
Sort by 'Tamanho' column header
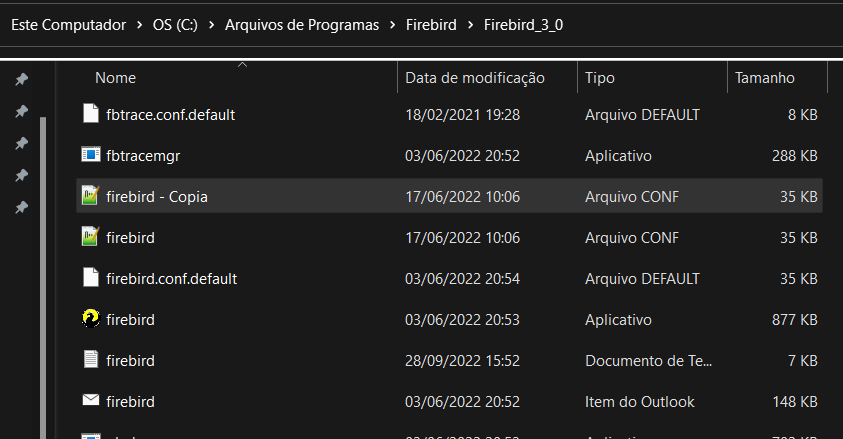pos(765,78)
